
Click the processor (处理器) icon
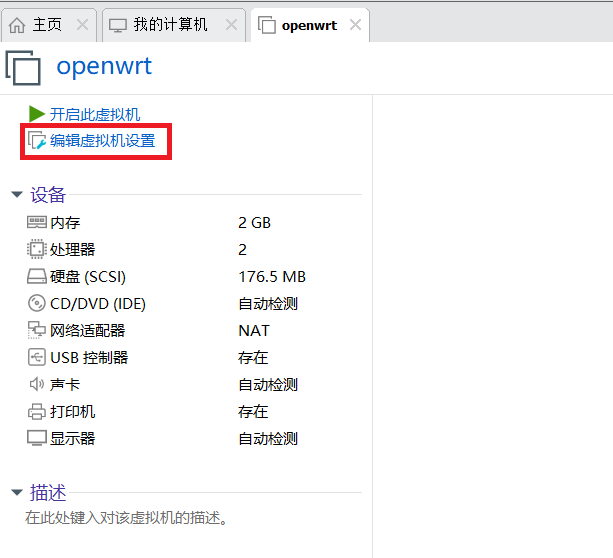point(37,249)
